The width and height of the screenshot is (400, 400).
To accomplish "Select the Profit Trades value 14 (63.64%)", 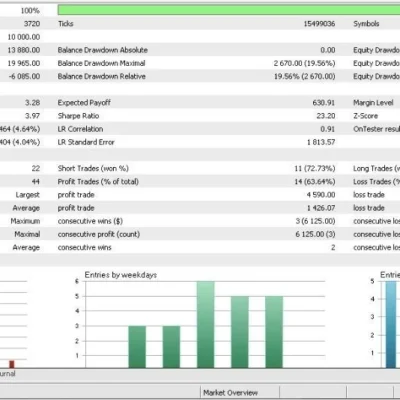I will click(x=314, y=182).
